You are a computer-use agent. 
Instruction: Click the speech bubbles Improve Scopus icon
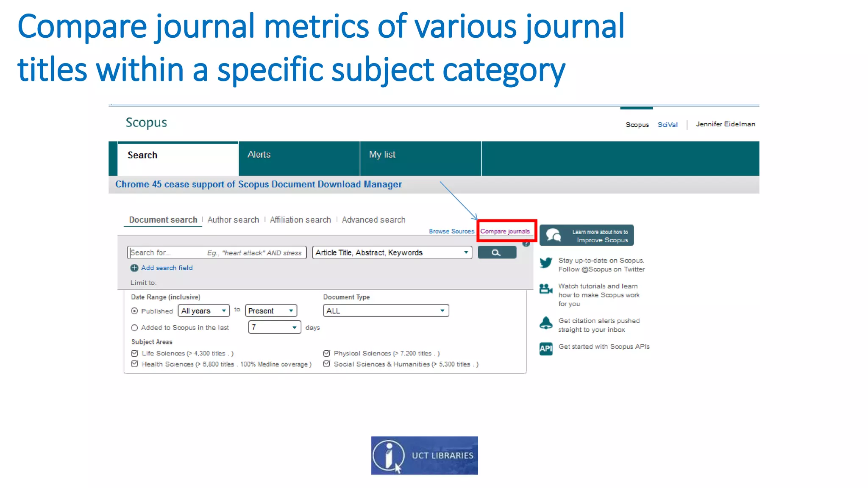point(554,235)
